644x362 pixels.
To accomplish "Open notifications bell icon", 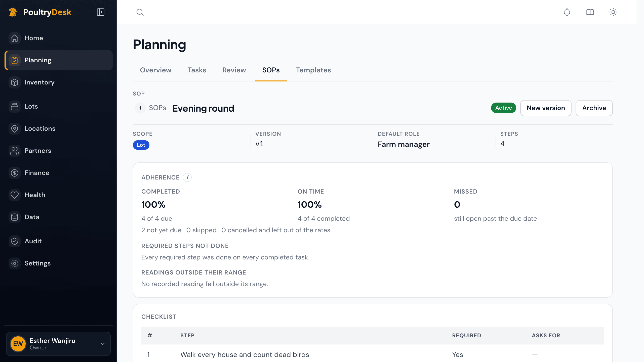I will pos(567,12).
